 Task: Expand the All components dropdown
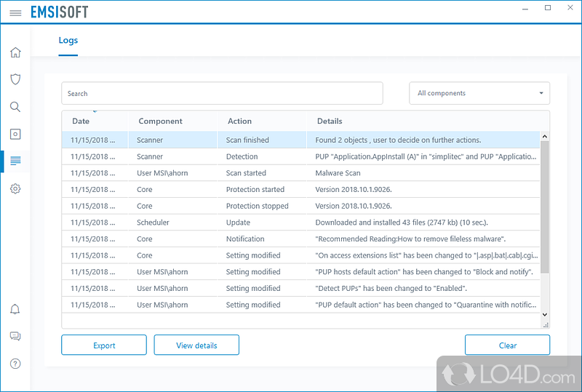479,93
